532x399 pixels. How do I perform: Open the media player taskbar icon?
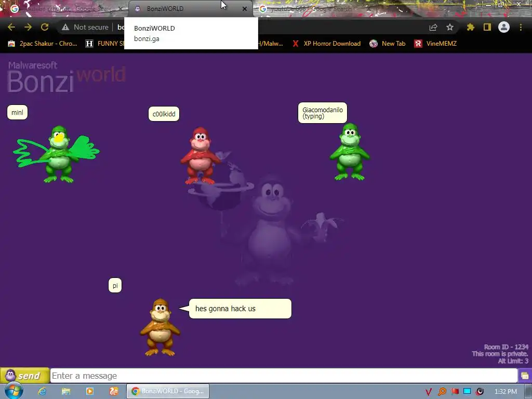coord(90,391)
